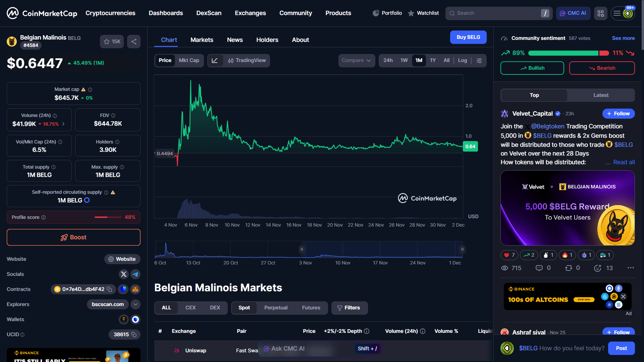Open the X (Twitter) social icon

point(123,274)
